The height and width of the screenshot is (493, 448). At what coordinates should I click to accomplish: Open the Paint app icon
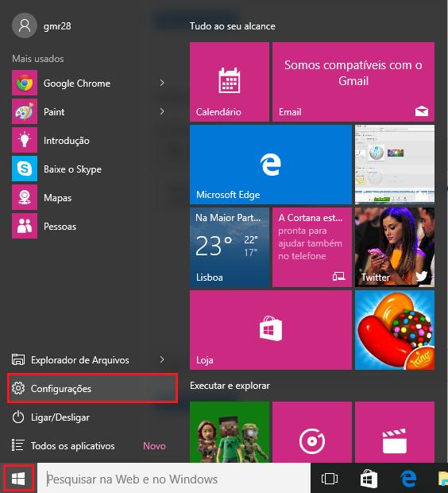coord(25,111)
